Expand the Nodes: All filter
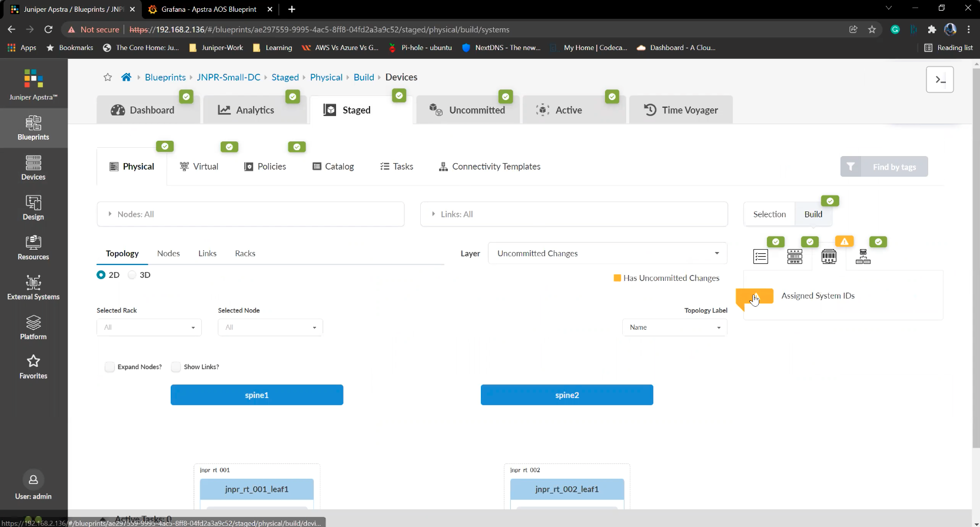 [251, 214]
